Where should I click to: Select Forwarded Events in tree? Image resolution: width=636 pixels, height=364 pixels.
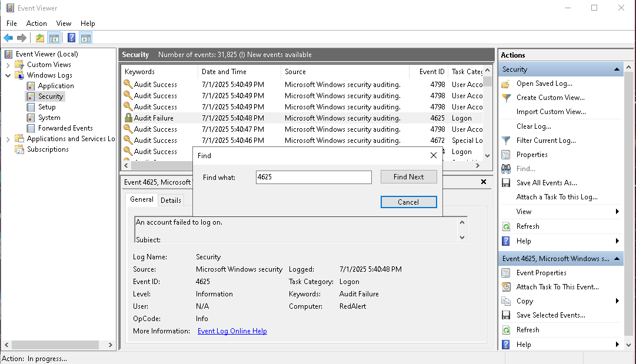tap(65, 128)
